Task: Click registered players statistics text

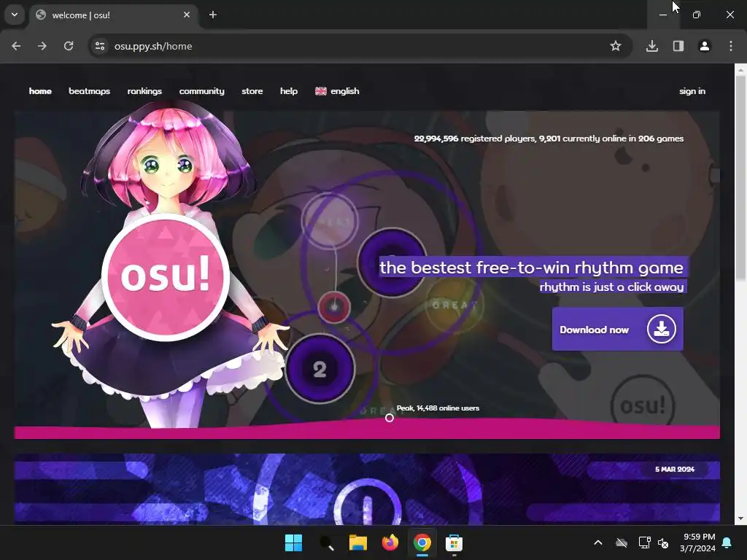Action: [x=549, y=139]
